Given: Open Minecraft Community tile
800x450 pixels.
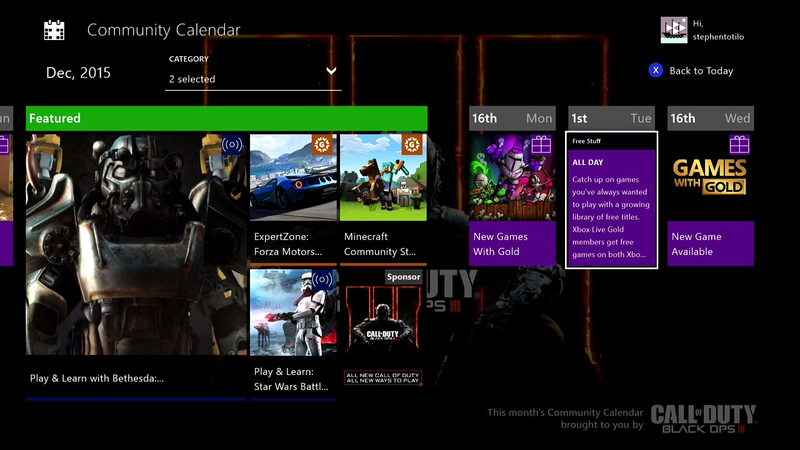Looking at the screenshot, I should pos(383,199).
